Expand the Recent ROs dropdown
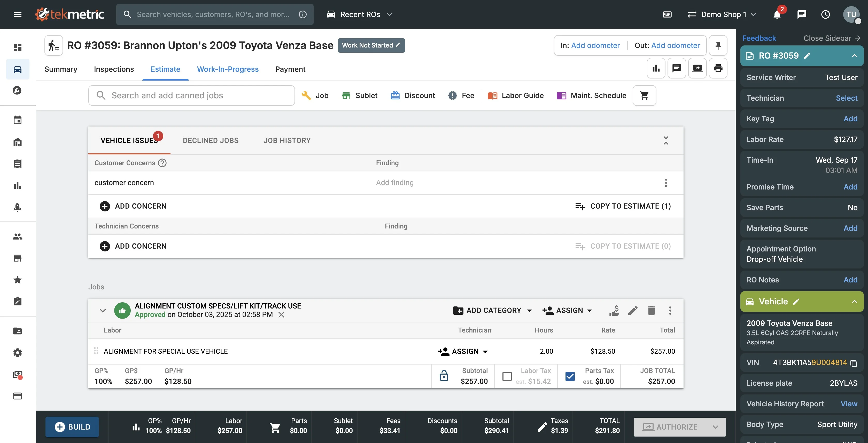This screenshot has width=868, height=443. click(x=360, y=14)
